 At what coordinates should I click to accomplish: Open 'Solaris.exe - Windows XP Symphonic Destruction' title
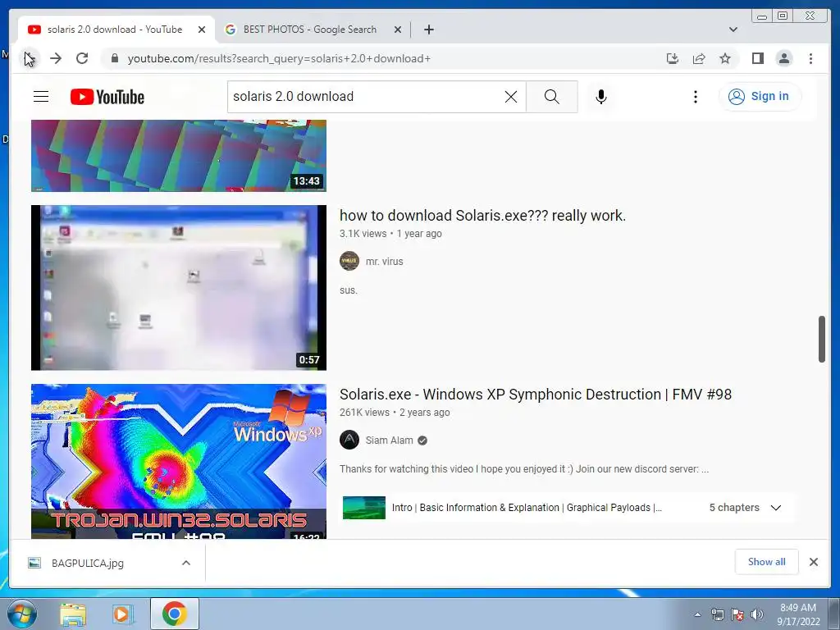tap(535, 395)
